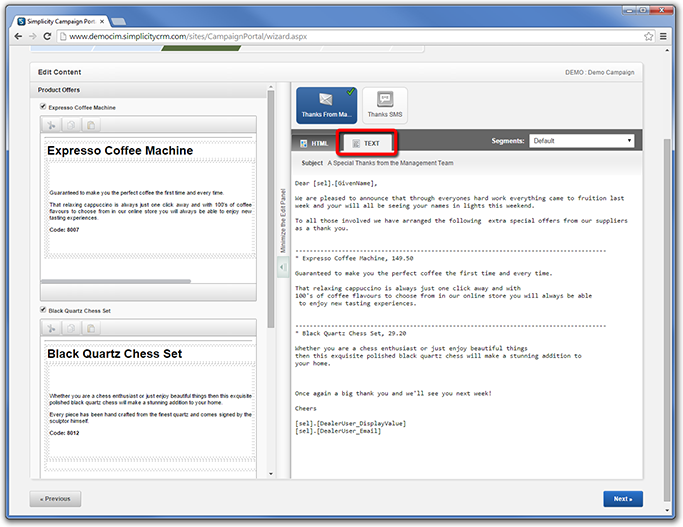This screenshot has width=683, height=527.
Task: Reload the browser page
Action: (x=47, y=36)
